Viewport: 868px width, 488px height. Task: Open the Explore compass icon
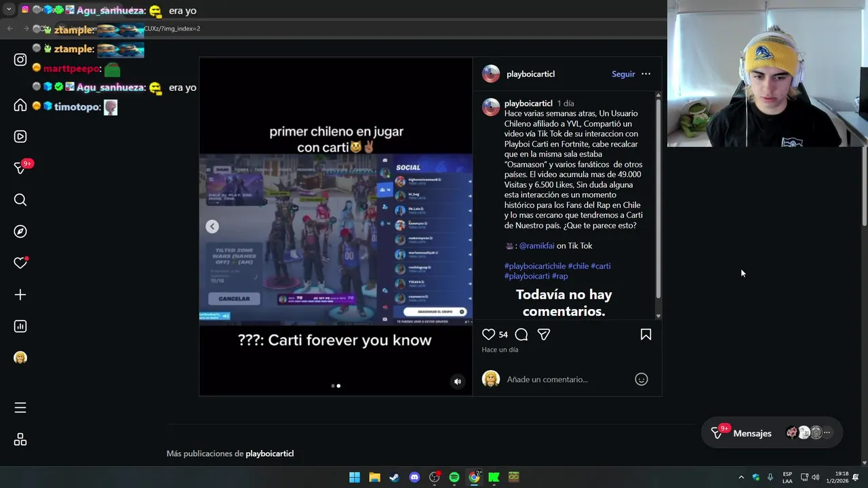20,231
